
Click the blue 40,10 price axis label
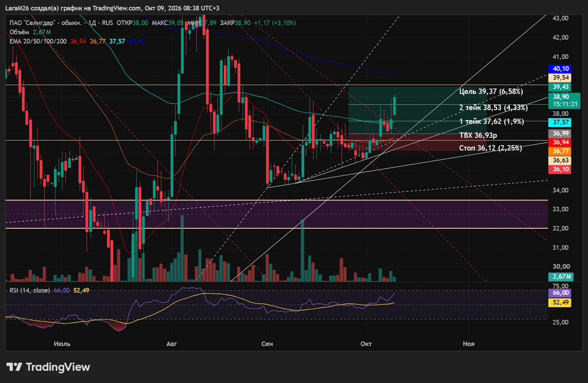tap(560, 69)
